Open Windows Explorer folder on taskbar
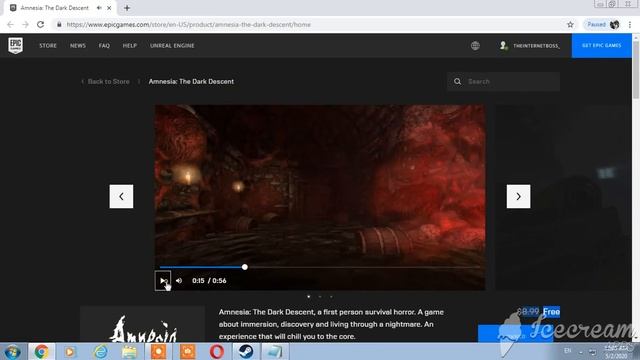 (x=129, y=351)
